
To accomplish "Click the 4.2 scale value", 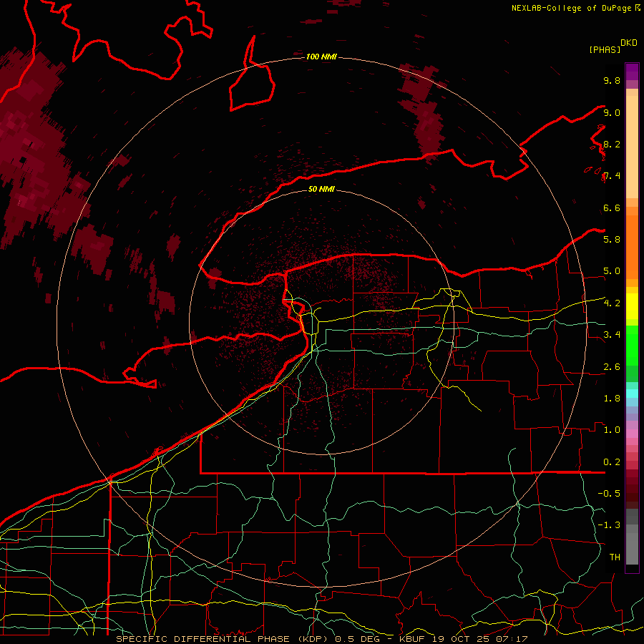I will 612,303.
